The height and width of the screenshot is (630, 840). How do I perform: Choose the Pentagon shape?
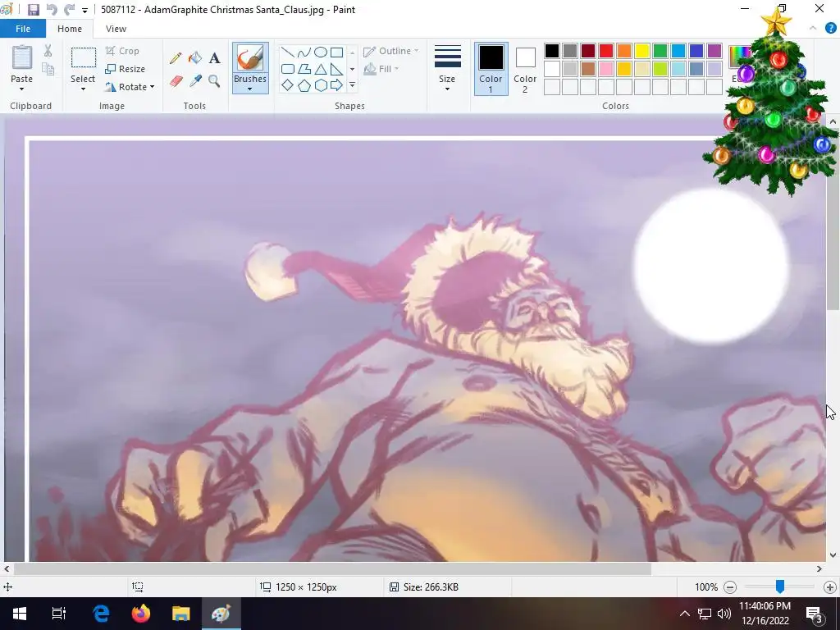[x=304, y=85]
